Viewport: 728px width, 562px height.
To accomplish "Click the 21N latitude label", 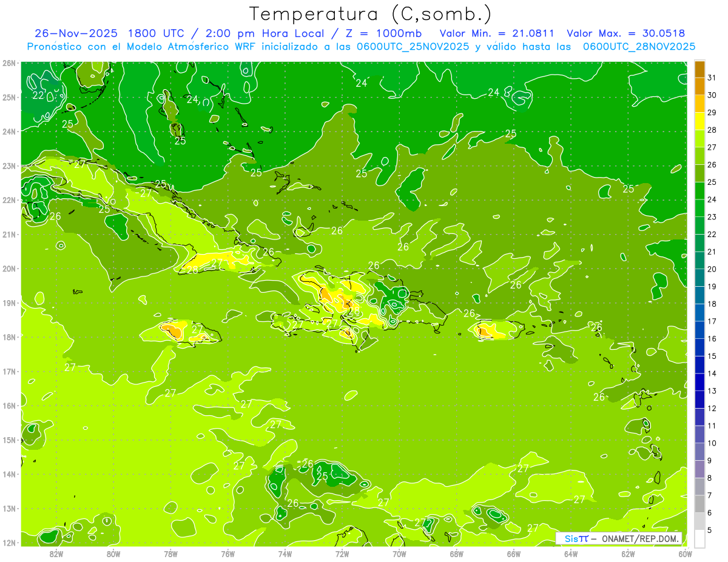I will click(x=9, y=234).
